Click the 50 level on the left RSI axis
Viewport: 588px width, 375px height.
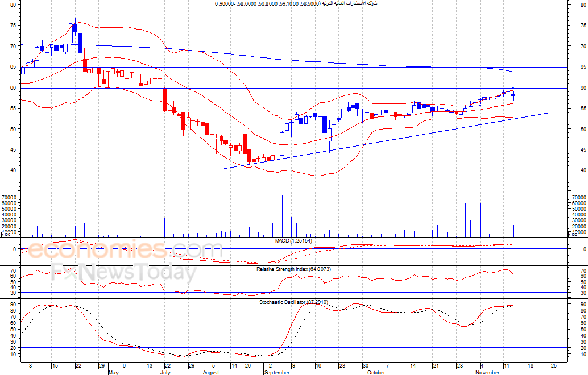point(13,282)
